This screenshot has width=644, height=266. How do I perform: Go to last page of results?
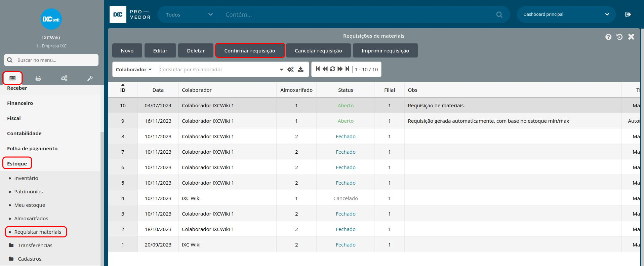347,69
